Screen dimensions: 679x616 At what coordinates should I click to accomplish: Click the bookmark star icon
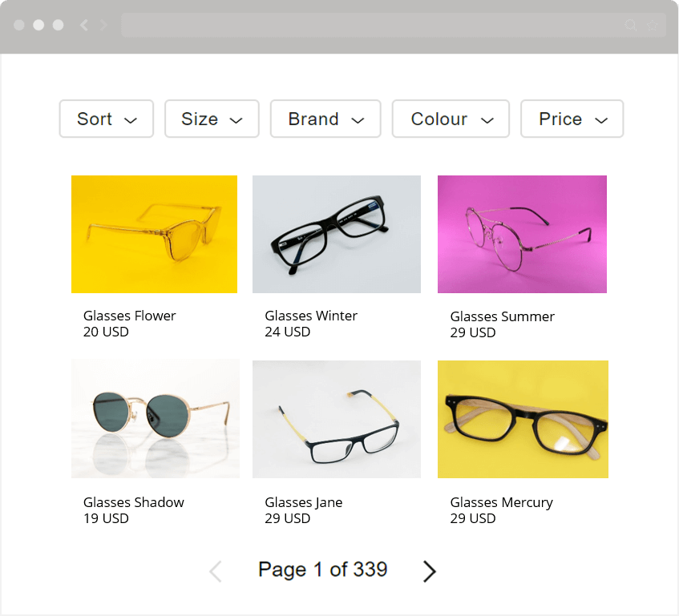point(653,25)
